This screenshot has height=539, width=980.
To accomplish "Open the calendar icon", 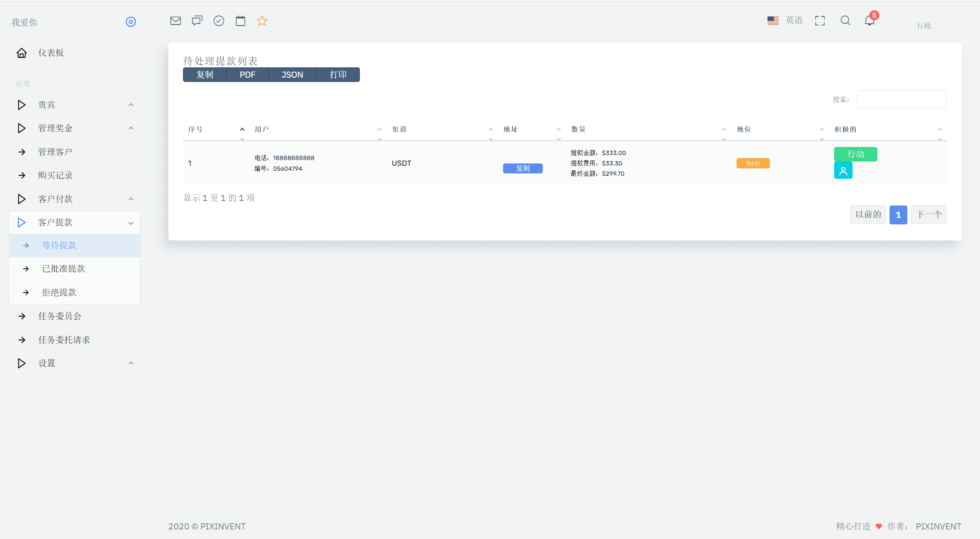I will point(240,21).
